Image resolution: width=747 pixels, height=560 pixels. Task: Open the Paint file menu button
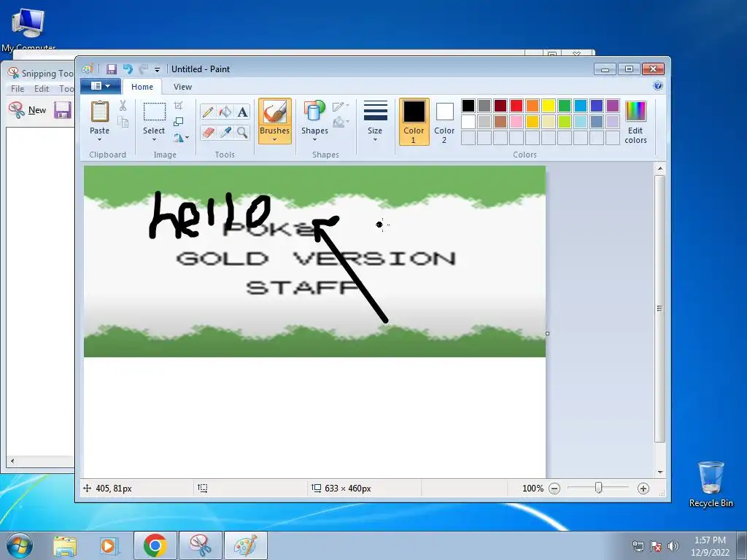tap(101, 86)
